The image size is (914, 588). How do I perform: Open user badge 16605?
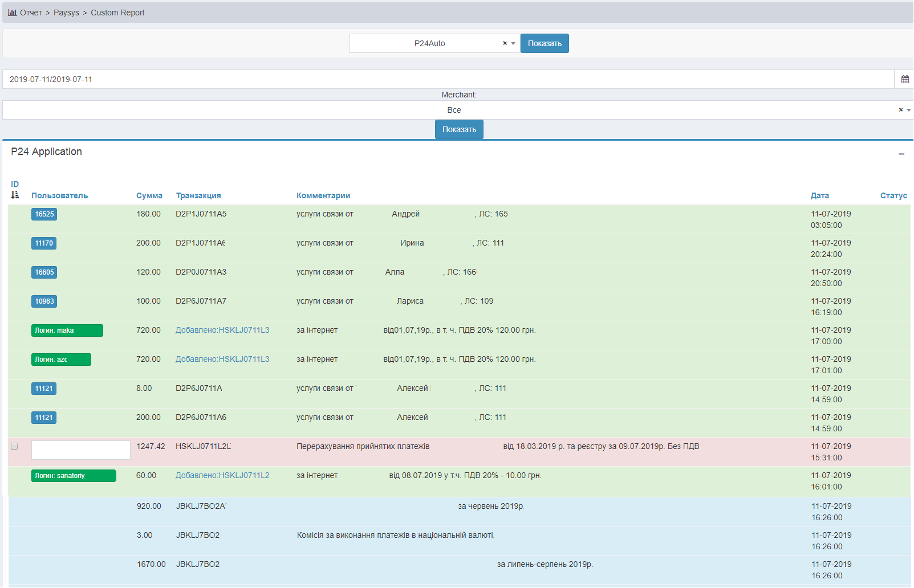tap(44, 272)
